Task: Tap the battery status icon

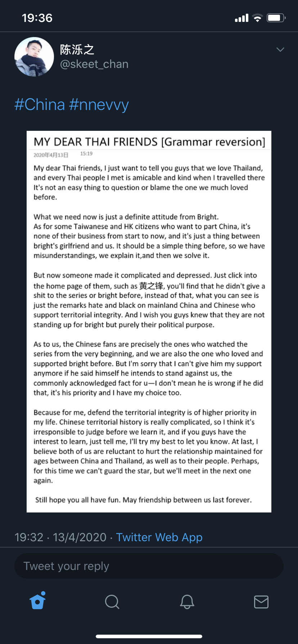Action: click(x=276, y=18)
